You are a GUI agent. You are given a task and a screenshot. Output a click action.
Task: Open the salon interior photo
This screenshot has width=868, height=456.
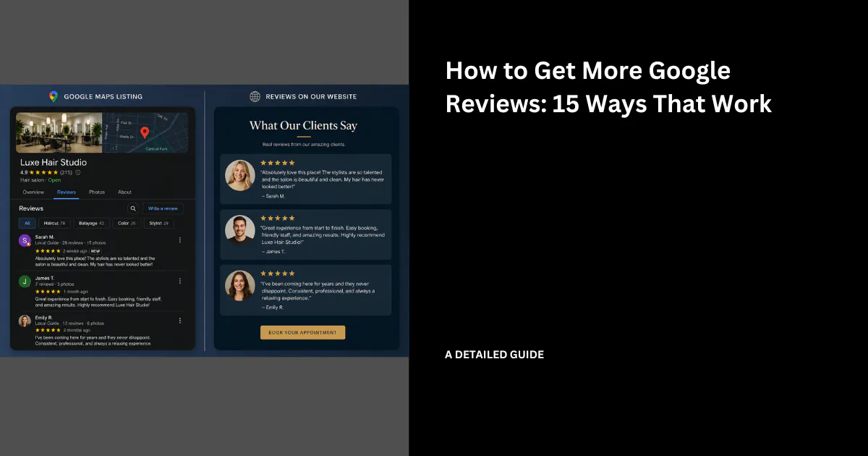pyautogui.click(x=59, y=132)
